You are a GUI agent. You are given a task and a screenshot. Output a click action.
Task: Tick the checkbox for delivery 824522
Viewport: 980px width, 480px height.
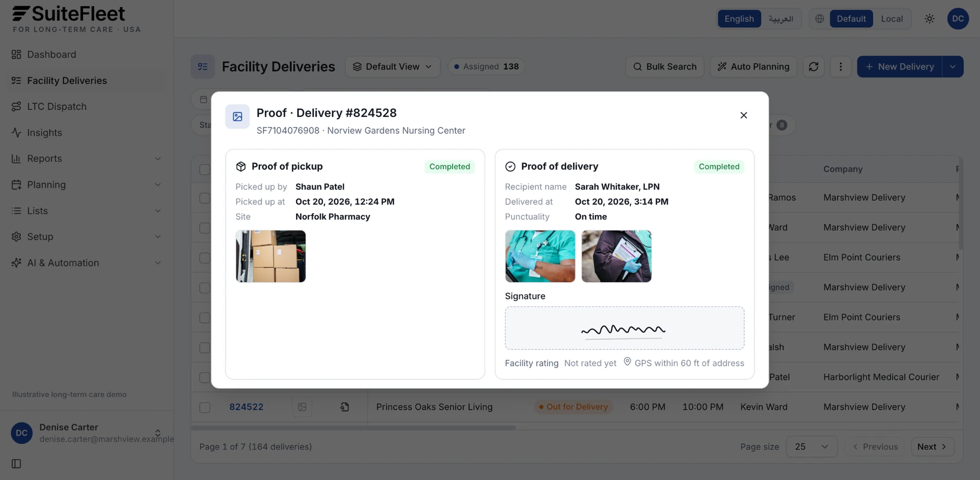tap(205, 407)
